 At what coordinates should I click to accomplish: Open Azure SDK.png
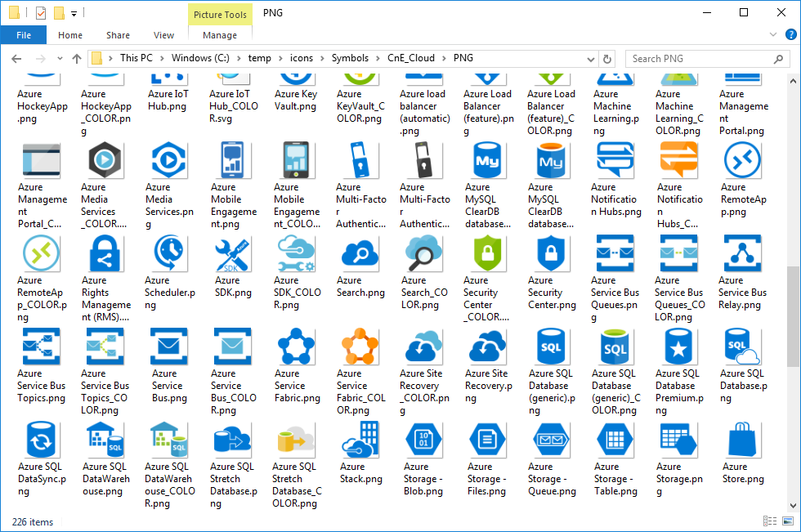click(x=232, y=253)
